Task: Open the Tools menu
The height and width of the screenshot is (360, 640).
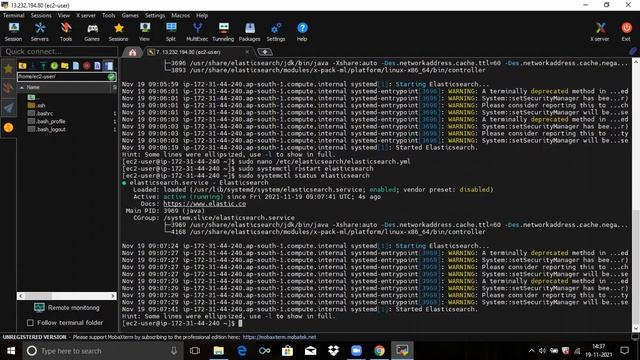Action: tap(109, 16)
